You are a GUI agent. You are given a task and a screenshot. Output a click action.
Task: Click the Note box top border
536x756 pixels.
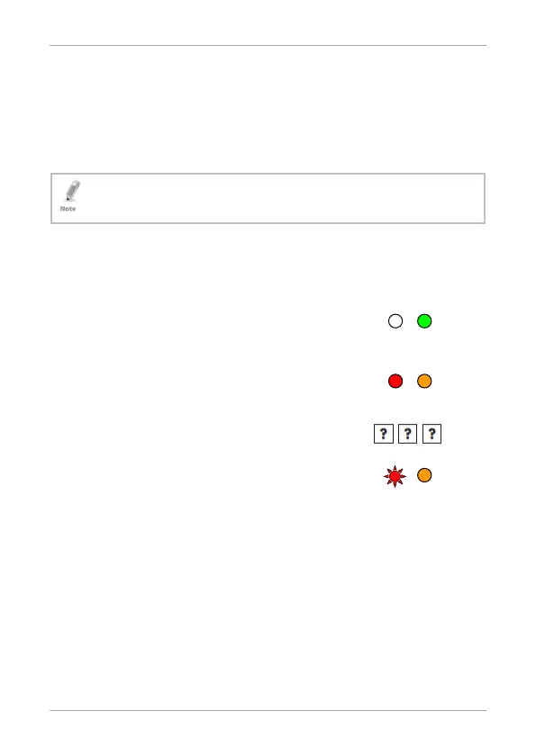point(268,174)
